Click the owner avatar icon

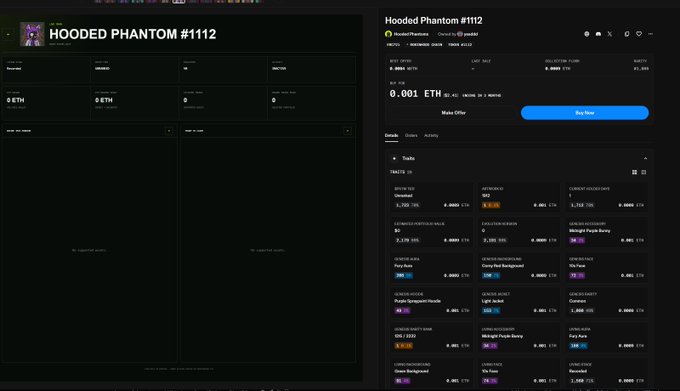click(460, 34)
